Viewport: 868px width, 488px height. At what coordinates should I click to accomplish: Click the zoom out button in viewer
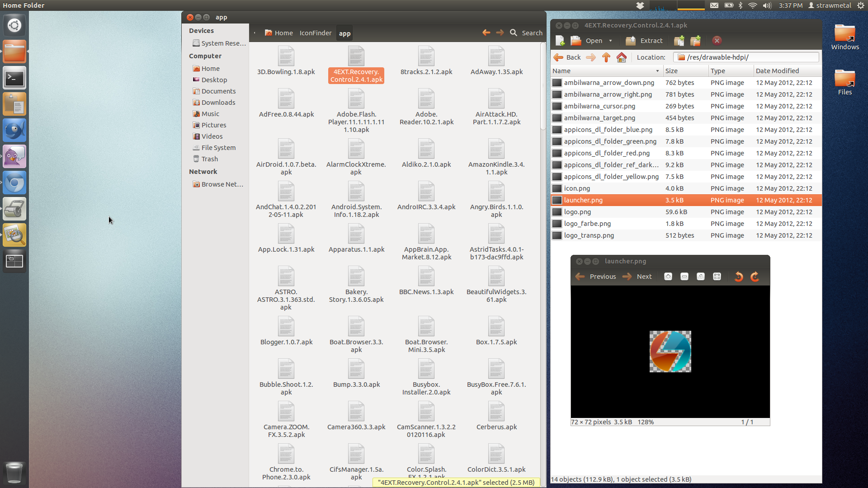coord(684,277)
